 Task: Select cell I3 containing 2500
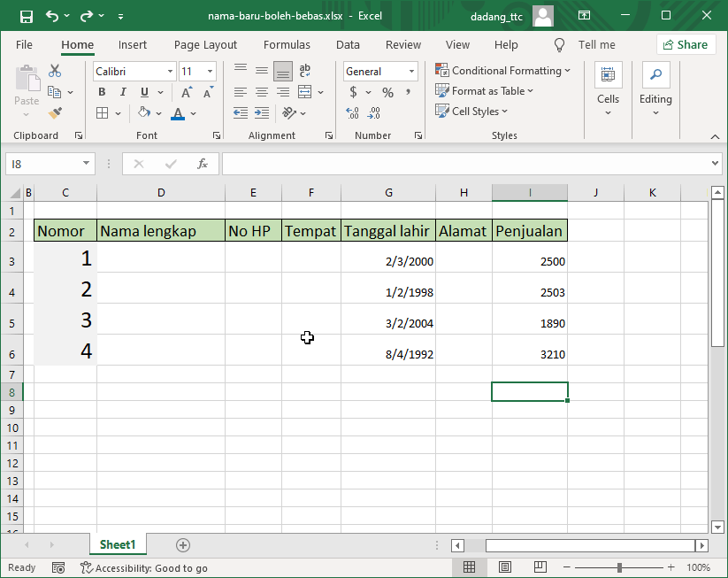530,261
